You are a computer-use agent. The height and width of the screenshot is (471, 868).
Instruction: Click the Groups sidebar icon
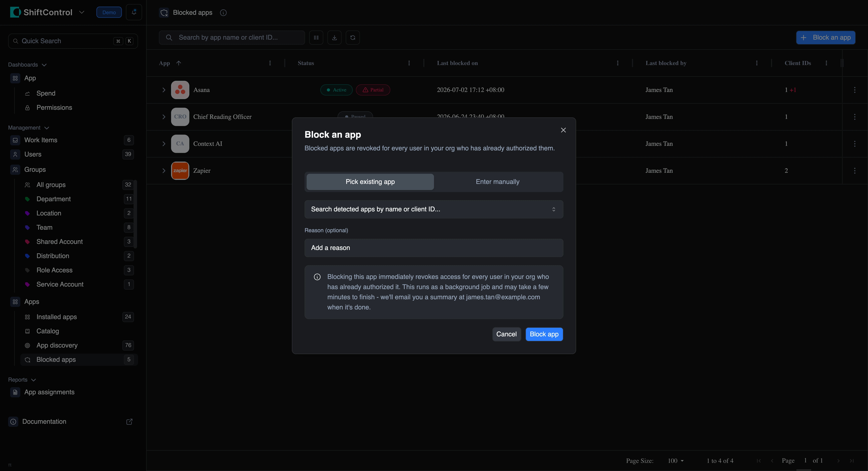coord(15,170)
